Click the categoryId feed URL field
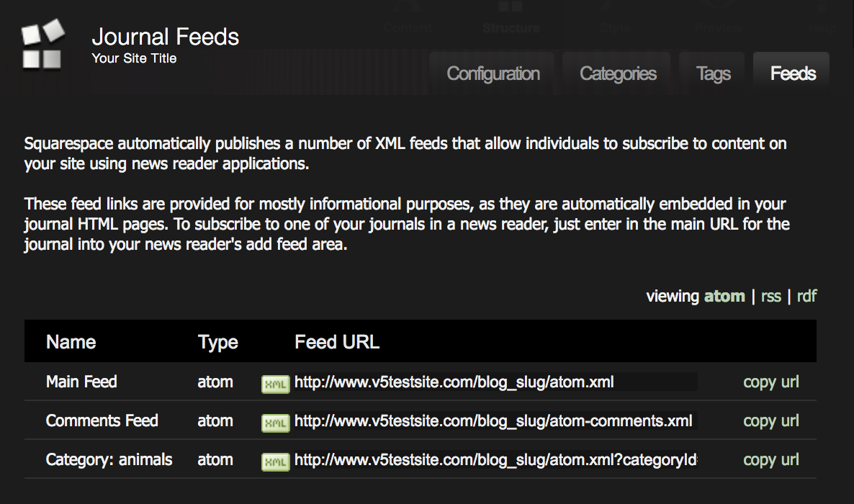The height and width of the screenshot is (504, 854). point(495,459)
